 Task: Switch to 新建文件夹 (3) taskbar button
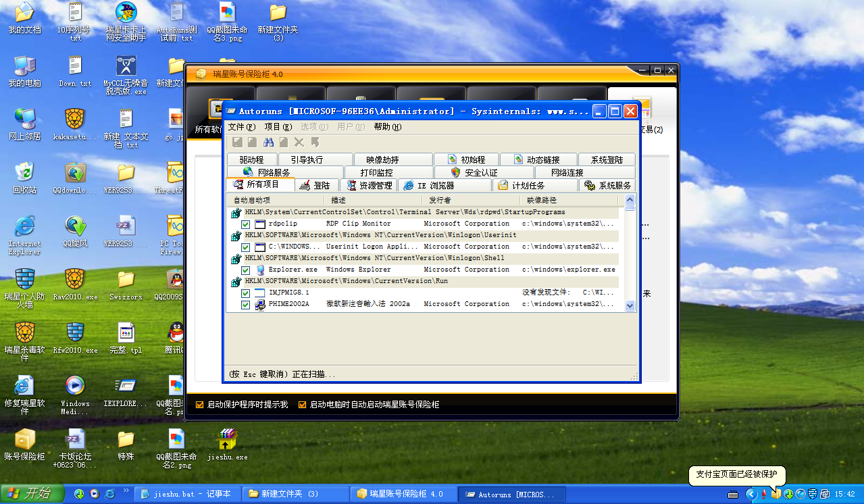[x=295, y=494]
